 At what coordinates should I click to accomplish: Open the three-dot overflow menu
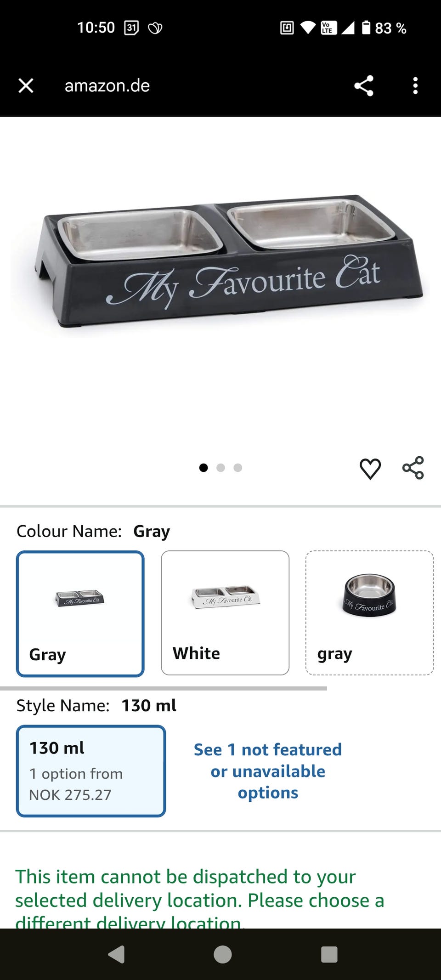[415, 85]
